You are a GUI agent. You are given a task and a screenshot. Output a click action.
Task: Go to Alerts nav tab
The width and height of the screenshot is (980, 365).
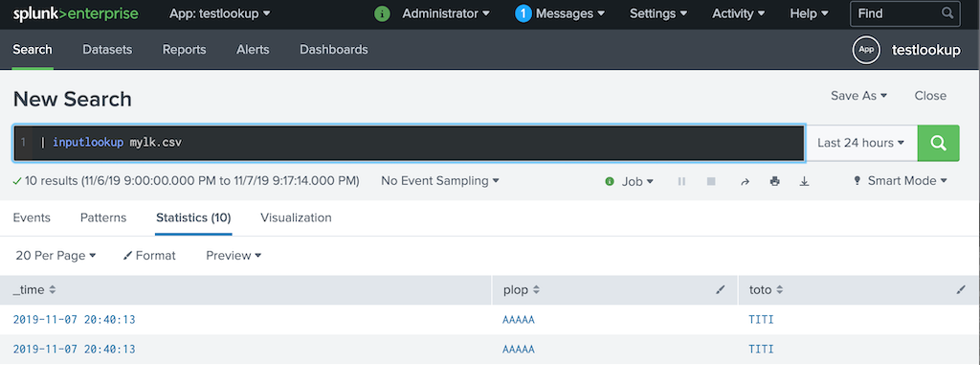(253, 50)
